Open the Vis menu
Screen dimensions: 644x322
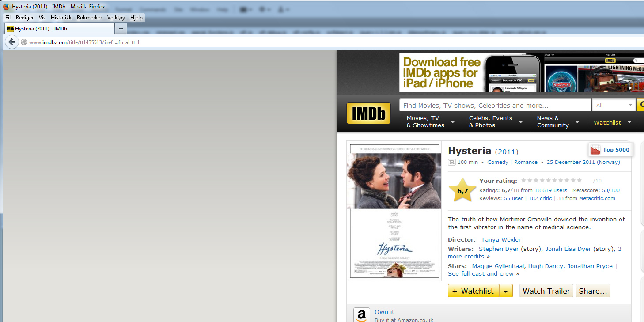tap(42, 18)
